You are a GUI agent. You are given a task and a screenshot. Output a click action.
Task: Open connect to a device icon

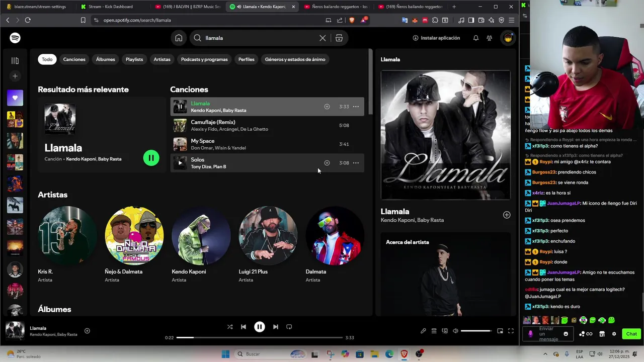click(x=445, y=331)
